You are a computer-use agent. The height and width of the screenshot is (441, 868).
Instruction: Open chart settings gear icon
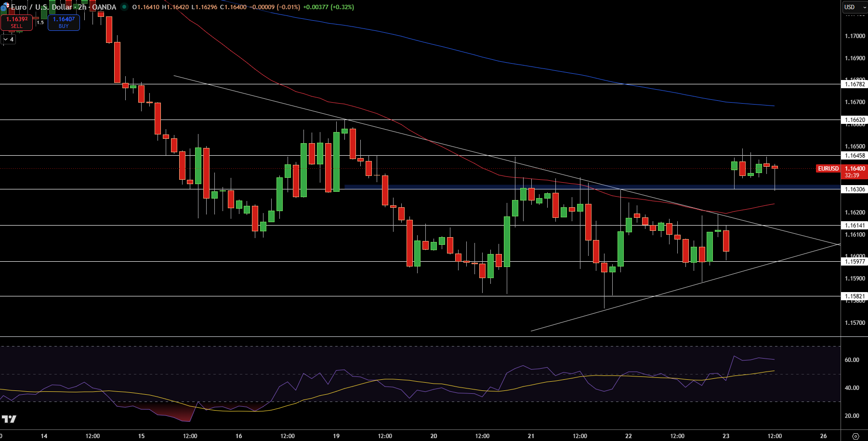coord(855,436)
